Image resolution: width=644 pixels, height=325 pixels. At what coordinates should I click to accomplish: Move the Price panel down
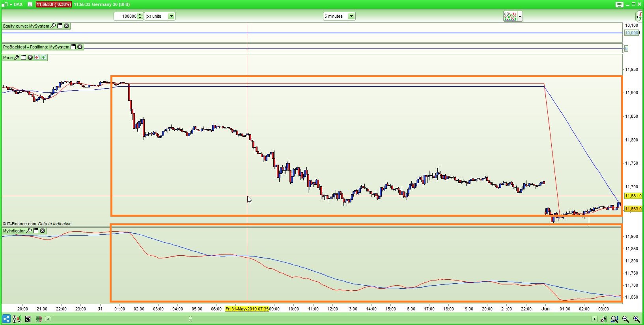pyautogui.click(x=37, y=58)
